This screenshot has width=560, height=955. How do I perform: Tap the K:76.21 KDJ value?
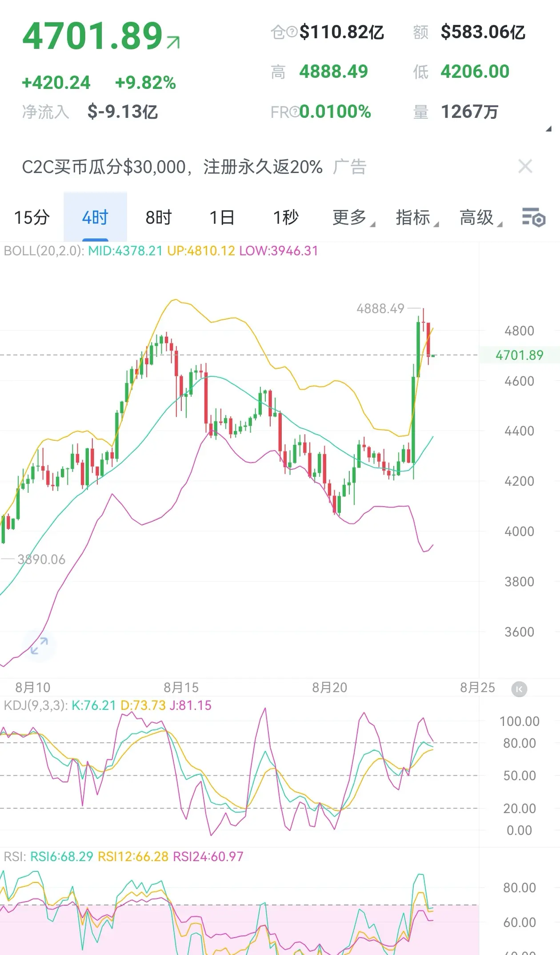point(94,705)
